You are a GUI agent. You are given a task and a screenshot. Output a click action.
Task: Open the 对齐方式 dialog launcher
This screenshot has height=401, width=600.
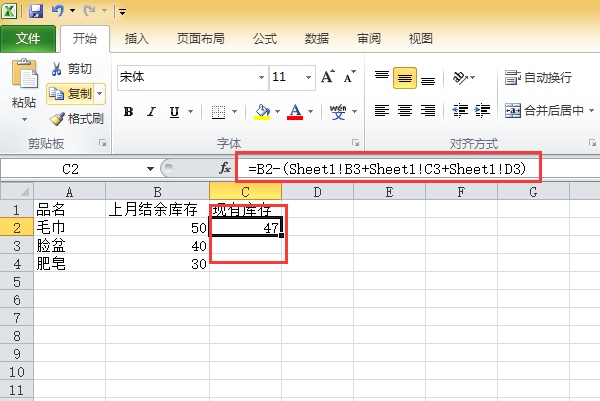point(592,143)
